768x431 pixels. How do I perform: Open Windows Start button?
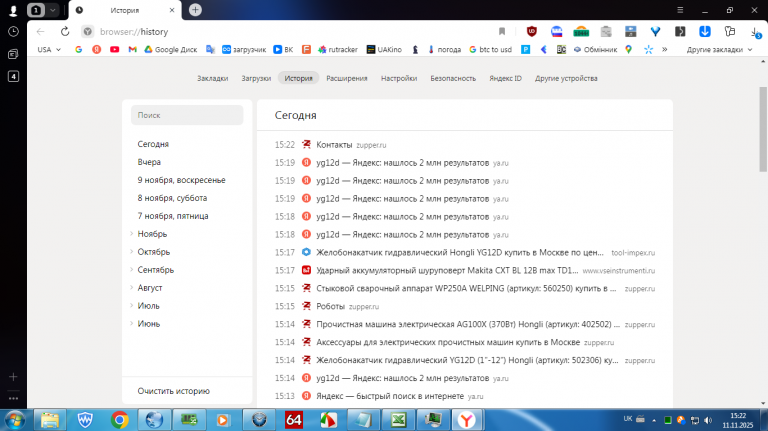(x=15, y=420)
